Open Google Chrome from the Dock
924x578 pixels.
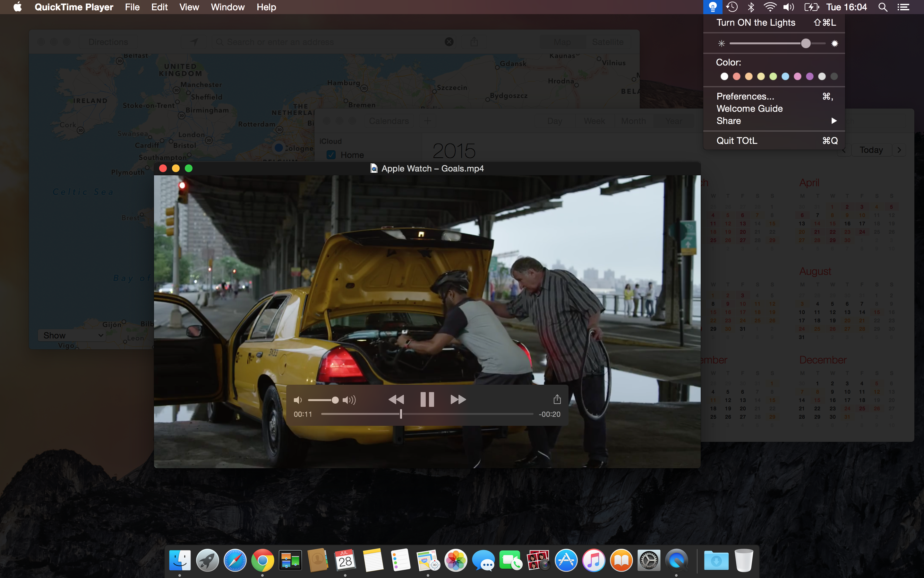(x=262, y=560)
